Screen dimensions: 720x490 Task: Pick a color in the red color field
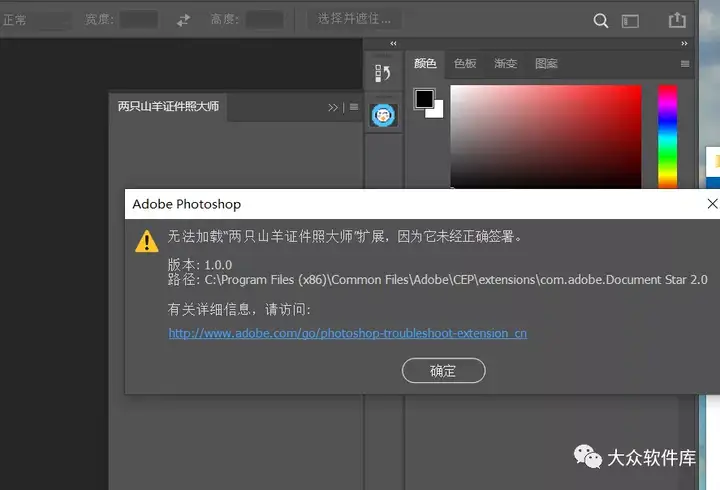546,136
